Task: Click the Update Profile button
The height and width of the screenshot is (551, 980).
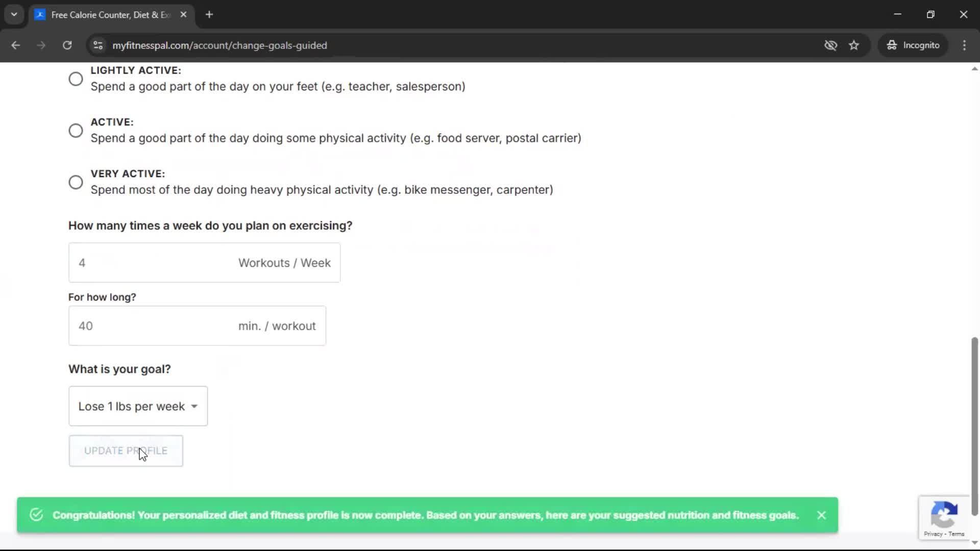Action: point(126,451)
